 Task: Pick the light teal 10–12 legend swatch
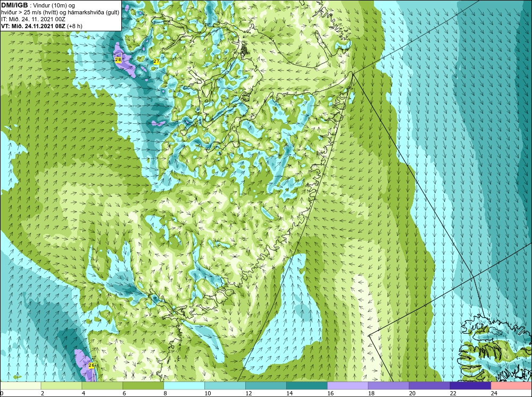[x=225, y=386]
